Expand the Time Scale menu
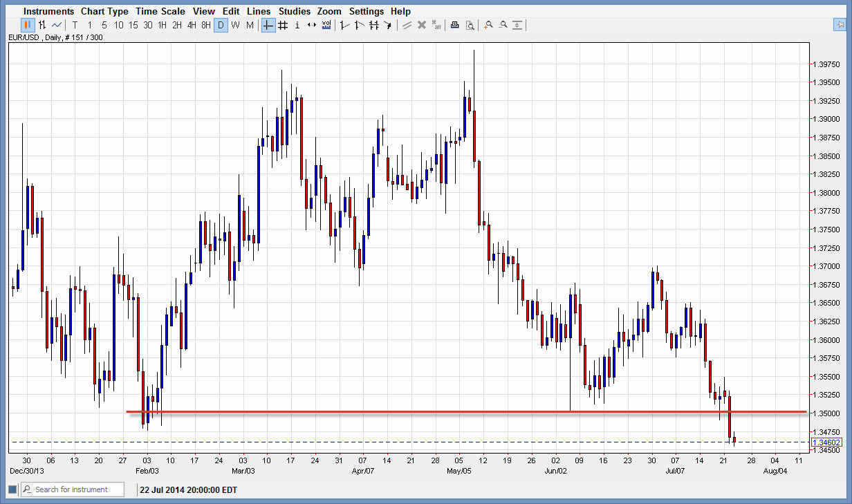Viewport: 852px width, 504px height. (160, 11)
